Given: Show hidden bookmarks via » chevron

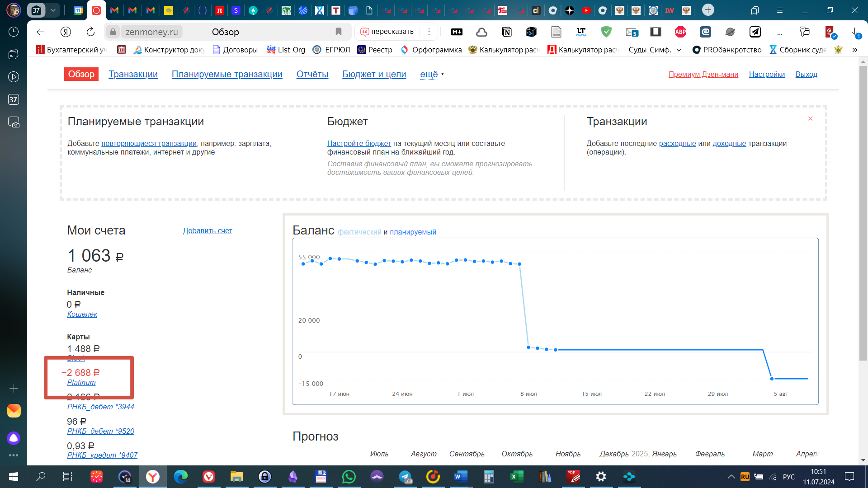Looking at the screenshot, I should point(854,50).
